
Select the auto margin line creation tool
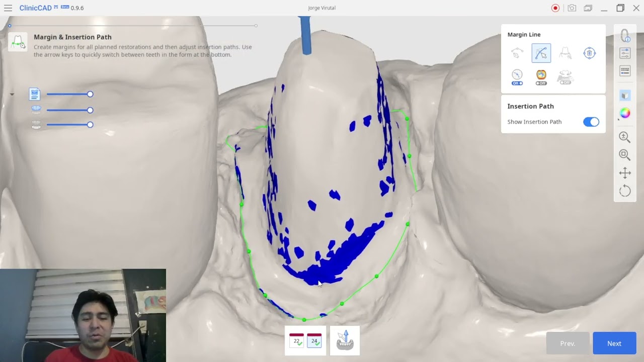517,53
